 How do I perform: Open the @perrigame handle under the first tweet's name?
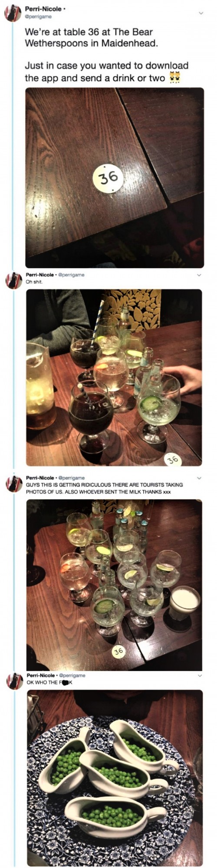pos(38,16)
